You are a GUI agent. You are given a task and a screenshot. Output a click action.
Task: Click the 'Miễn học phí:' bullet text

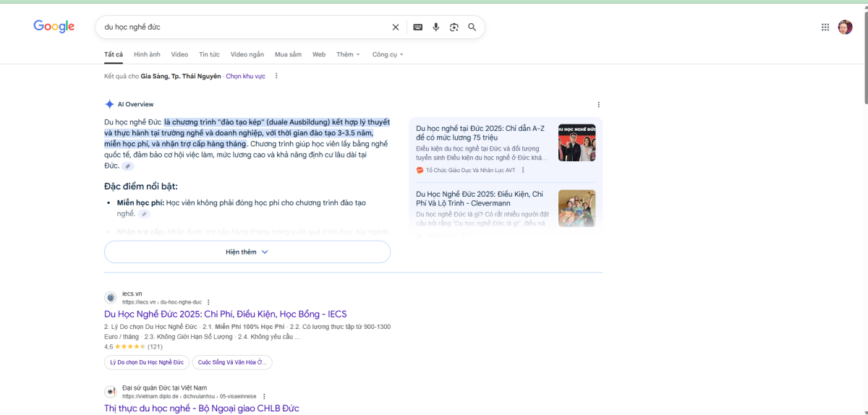pos(140,203)
